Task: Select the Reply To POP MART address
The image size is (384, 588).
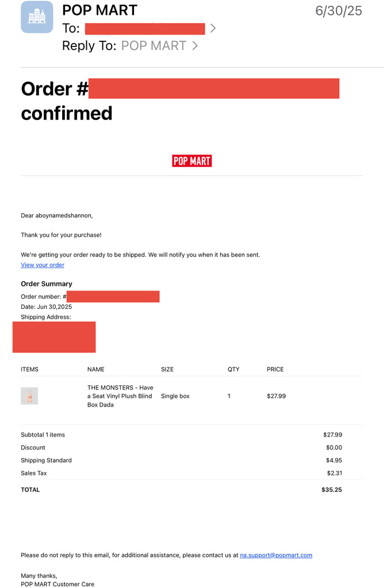Action: (x=153, y=46)
